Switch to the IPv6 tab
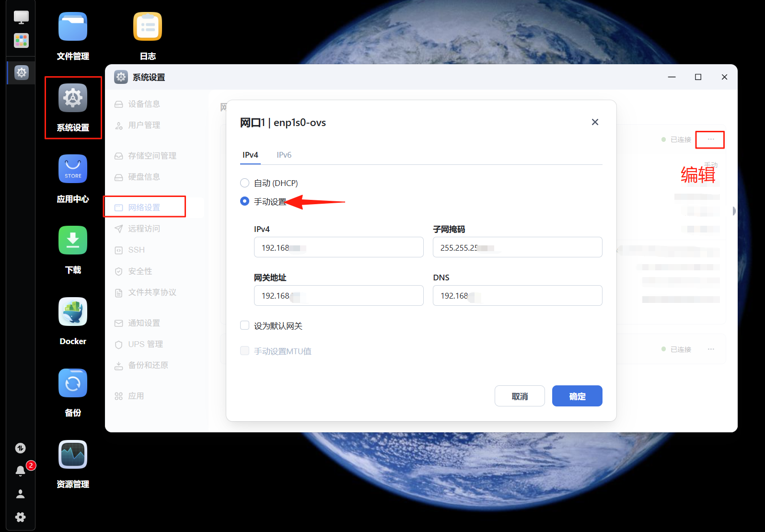This screenshot has width=765, height=532. (x=284, y=155)
